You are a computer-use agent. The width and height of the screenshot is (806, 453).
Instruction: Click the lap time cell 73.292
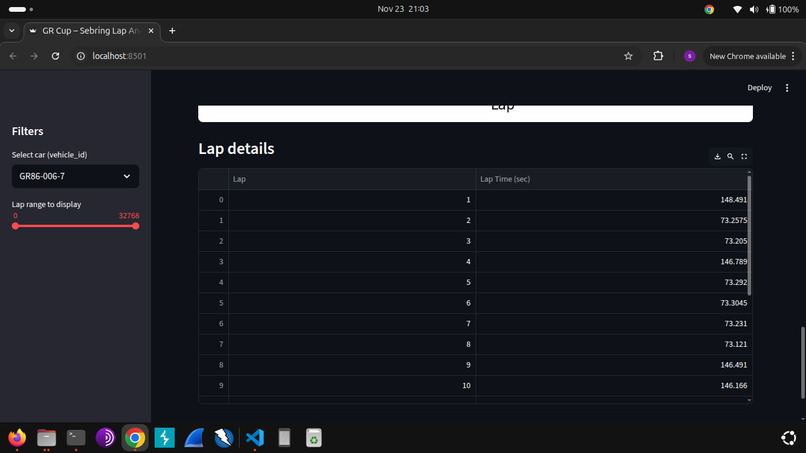click(x=611, y=282)
